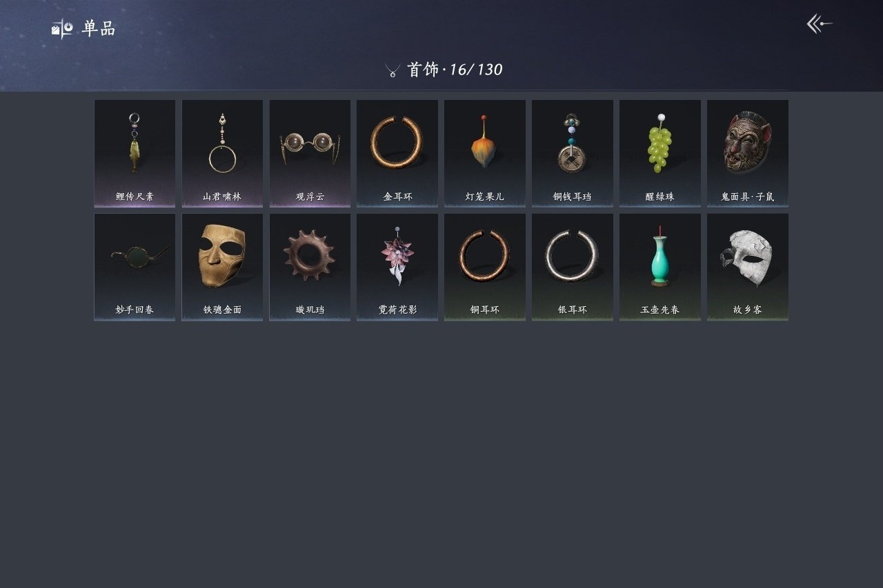This screenshot has width=883, height=588.
Task: Select the 醒绿珠 green grape ornament
Action: 660,154
